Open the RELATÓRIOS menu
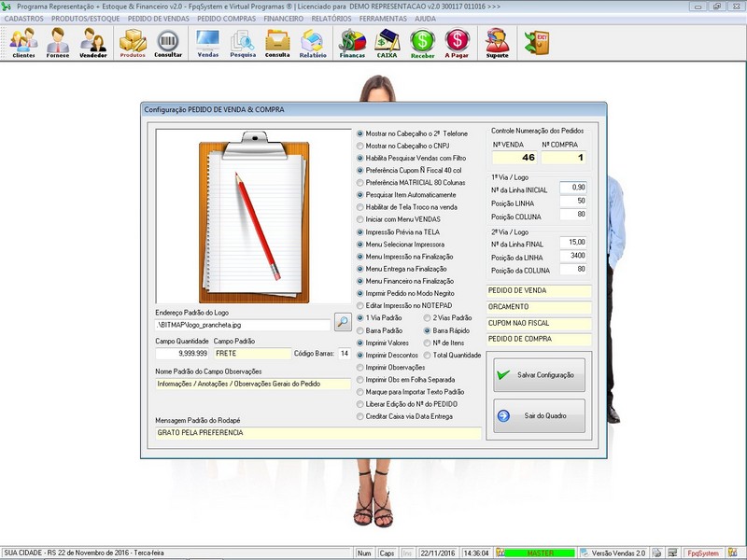Viewport: 747px width, 560px height. (x=331, y=19)
